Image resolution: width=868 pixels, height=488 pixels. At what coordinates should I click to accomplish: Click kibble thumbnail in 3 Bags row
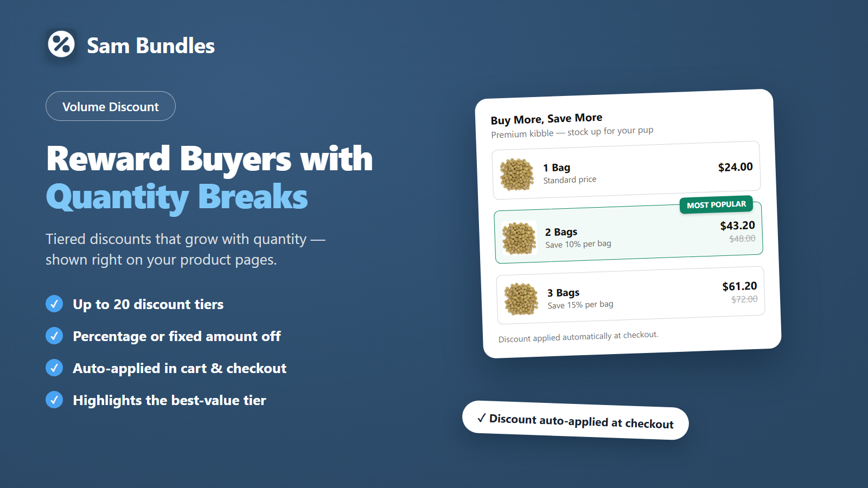tap(521, 298)
